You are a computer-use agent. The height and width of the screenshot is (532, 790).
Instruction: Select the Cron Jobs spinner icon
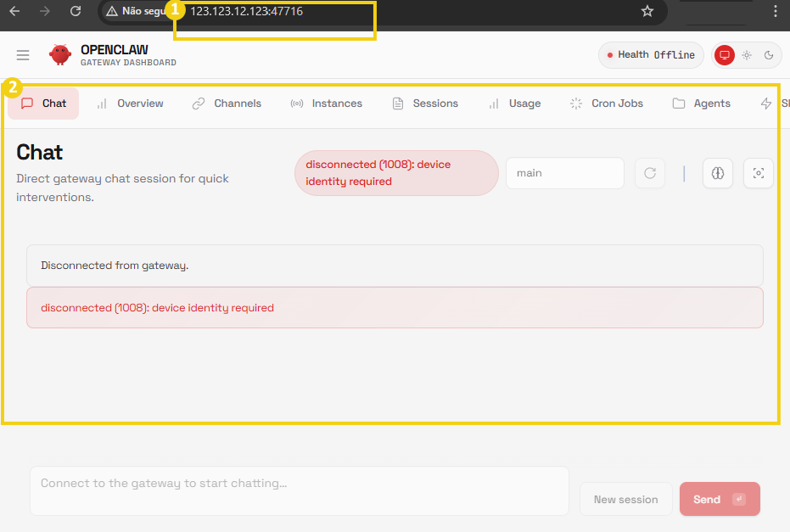[575, 103]
